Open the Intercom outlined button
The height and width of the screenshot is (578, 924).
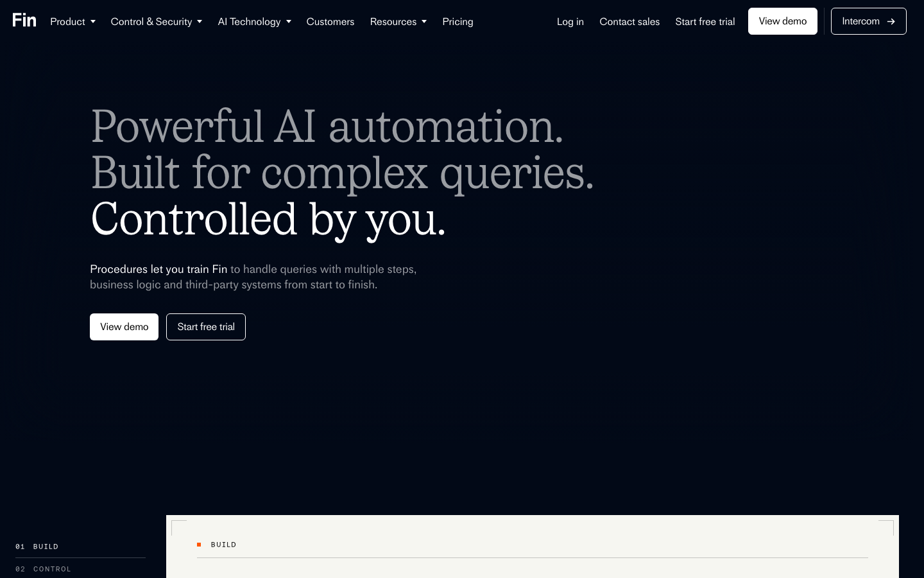point(869,21)
